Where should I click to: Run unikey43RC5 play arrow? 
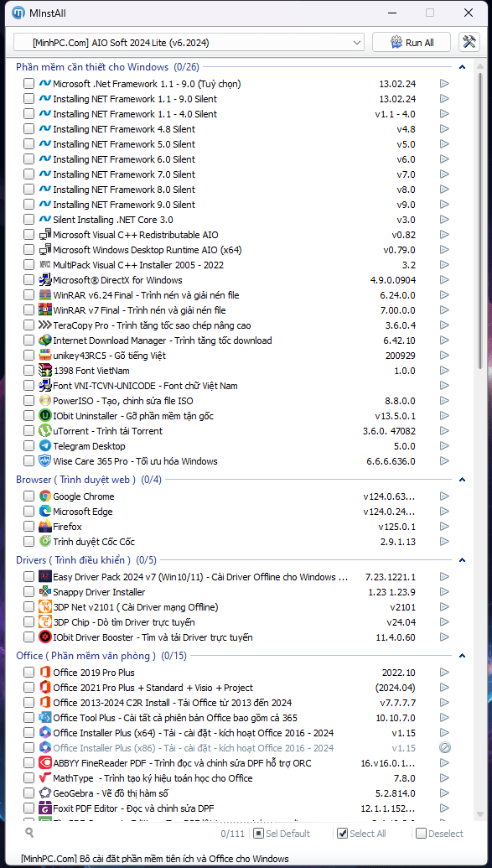444,356
